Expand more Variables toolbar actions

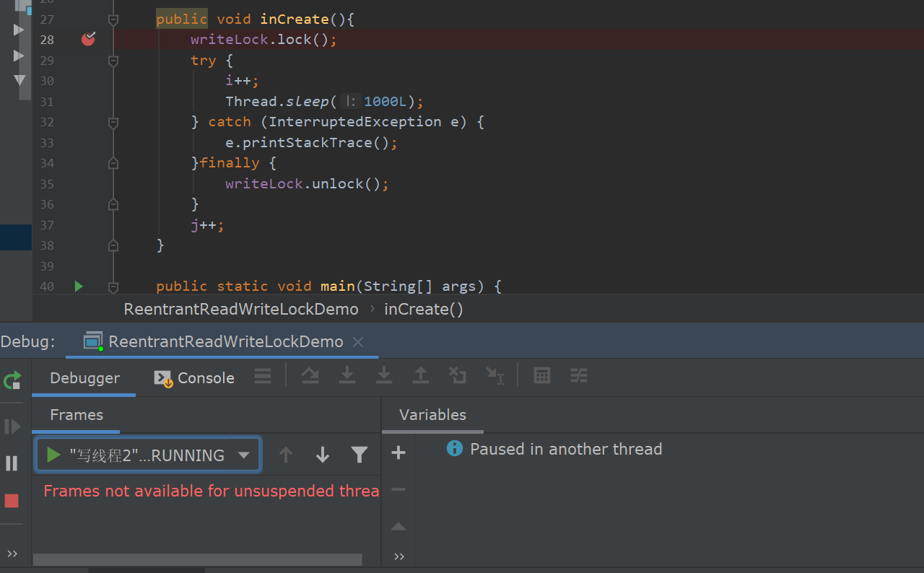click(399, 556)
